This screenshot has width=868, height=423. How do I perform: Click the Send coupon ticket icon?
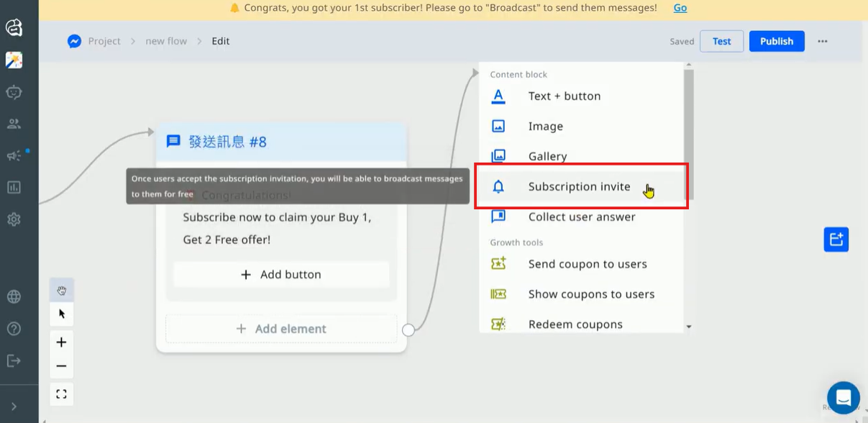(x=498, y=263)
